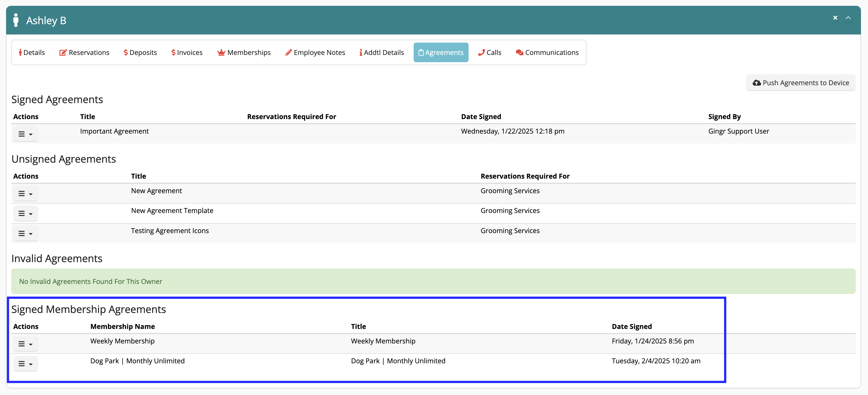Open the Details tab

pos(32,52)
